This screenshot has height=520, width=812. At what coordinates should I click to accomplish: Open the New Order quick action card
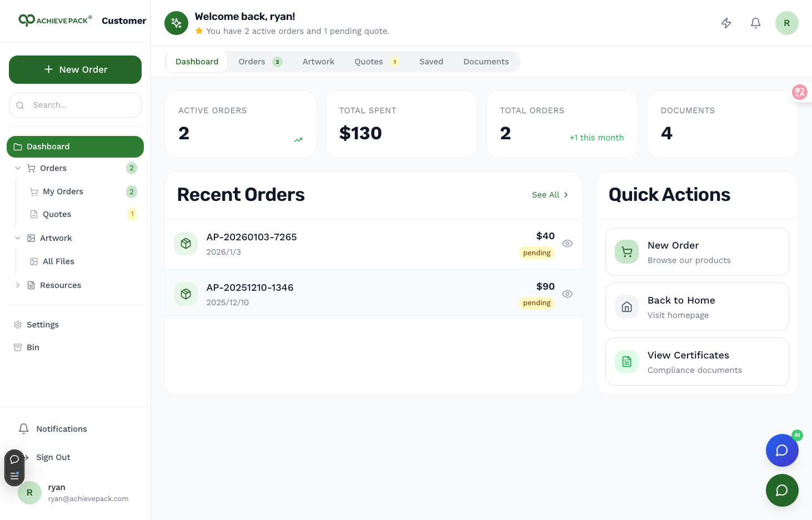pyautogui.click(x=697, y=252)
